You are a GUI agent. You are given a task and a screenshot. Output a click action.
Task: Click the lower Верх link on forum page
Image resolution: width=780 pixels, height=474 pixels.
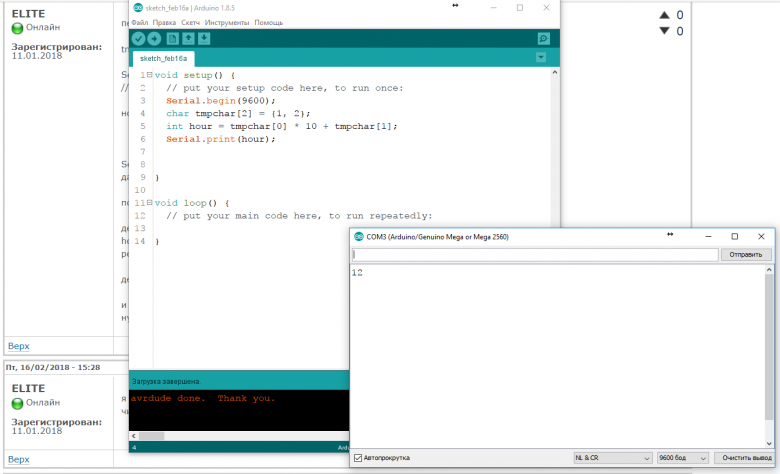[x=18, y=459]
